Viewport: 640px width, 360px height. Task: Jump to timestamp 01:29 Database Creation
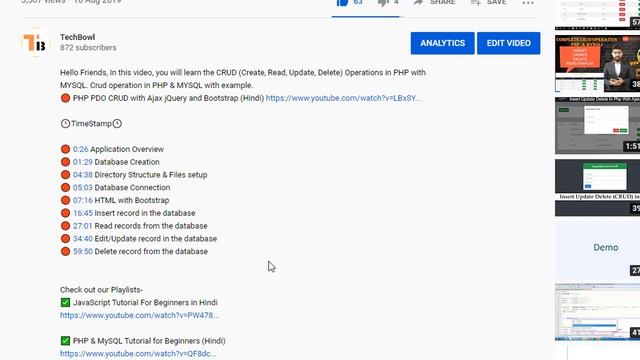coord(82,162)
